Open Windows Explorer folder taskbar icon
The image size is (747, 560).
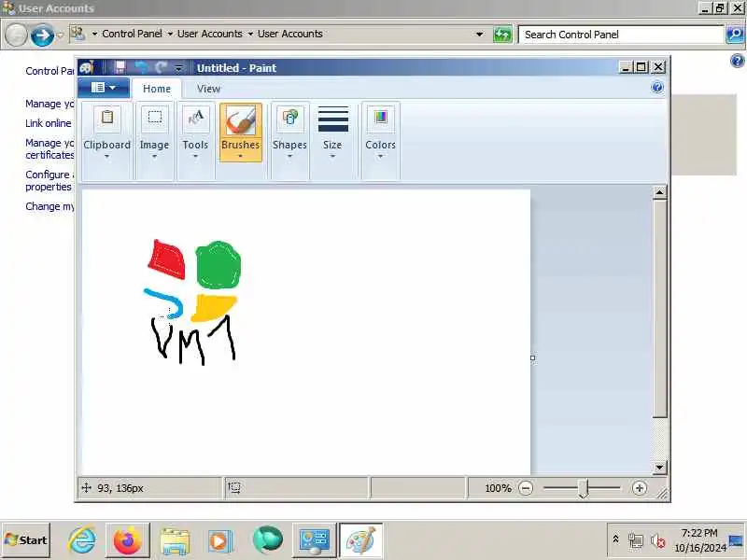175,540
